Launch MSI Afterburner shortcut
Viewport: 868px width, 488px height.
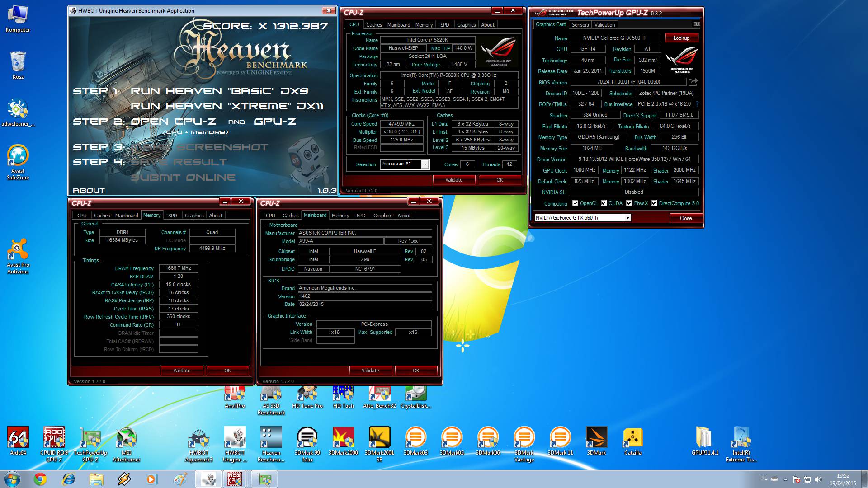pyautogui.click(x=126, y=444)
